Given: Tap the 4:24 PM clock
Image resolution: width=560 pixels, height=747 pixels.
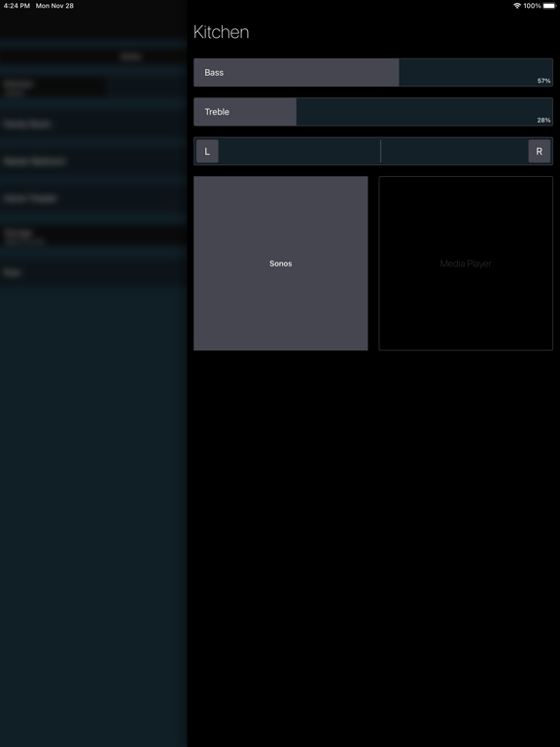Looking at the screenshot, I should 17,6.
